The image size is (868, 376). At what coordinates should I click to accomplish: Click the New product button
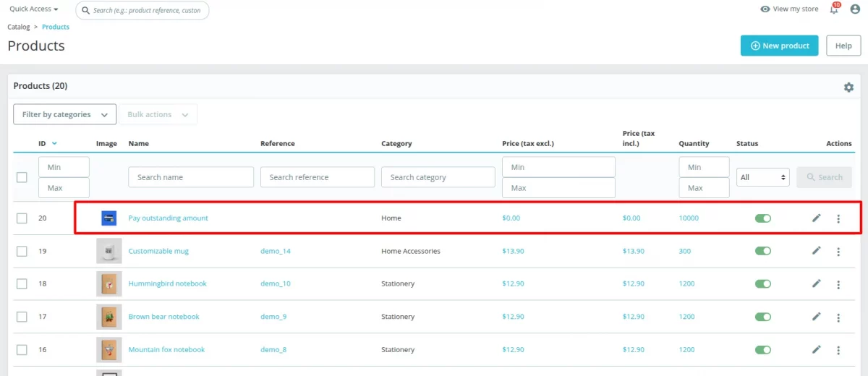[x=779, y=46]
